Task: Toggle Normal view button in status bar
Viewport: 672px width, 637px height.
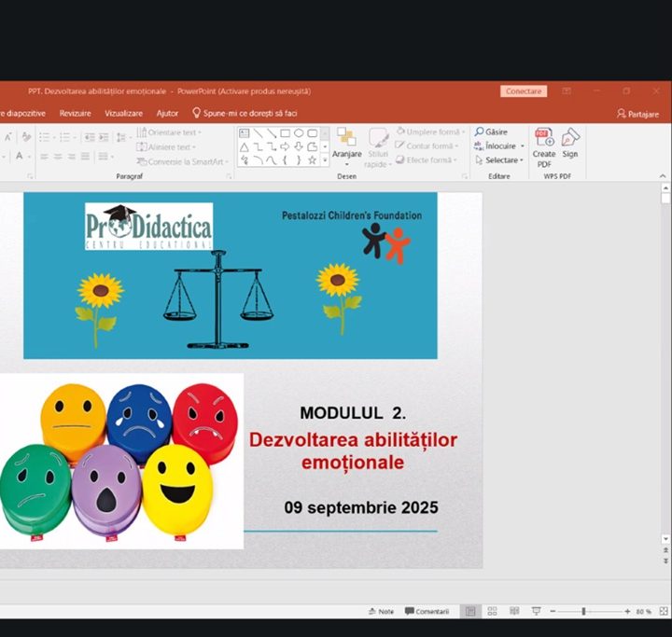Action: (x=469, y=611)
